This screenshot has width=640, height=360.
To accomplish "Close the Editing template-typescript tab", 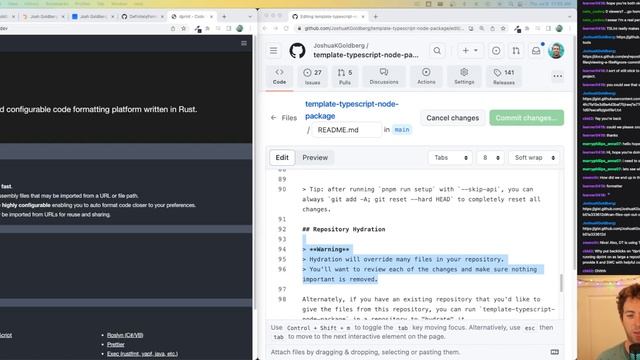I will click(362, 17).
